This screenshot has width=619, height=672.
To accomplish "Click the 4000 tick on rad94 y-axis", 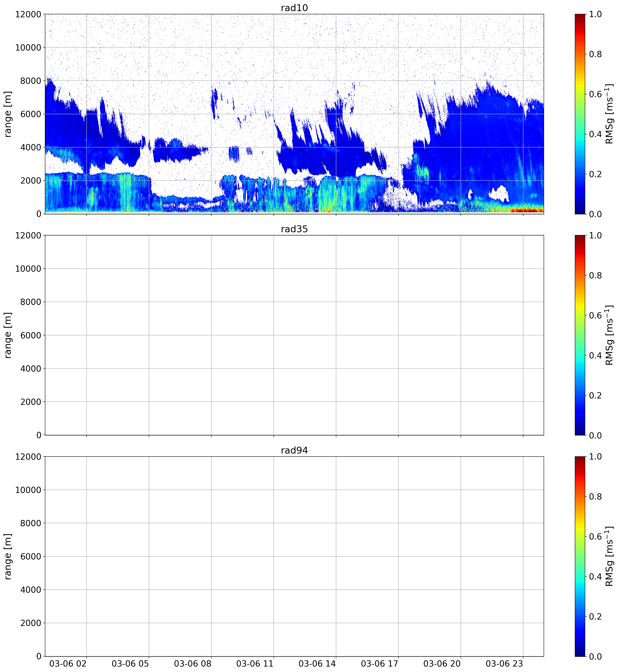I will coord(30,590).
